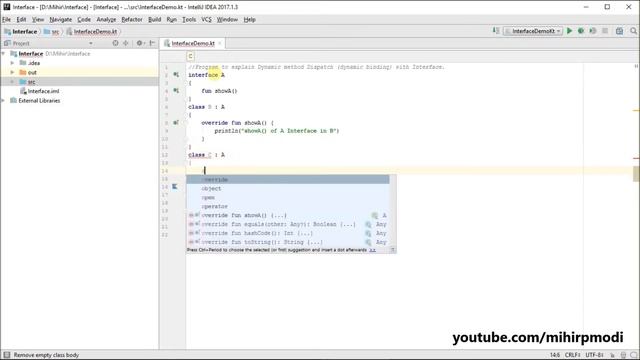Click the Make Project build icon
The image size is (640, 360).
496,31
